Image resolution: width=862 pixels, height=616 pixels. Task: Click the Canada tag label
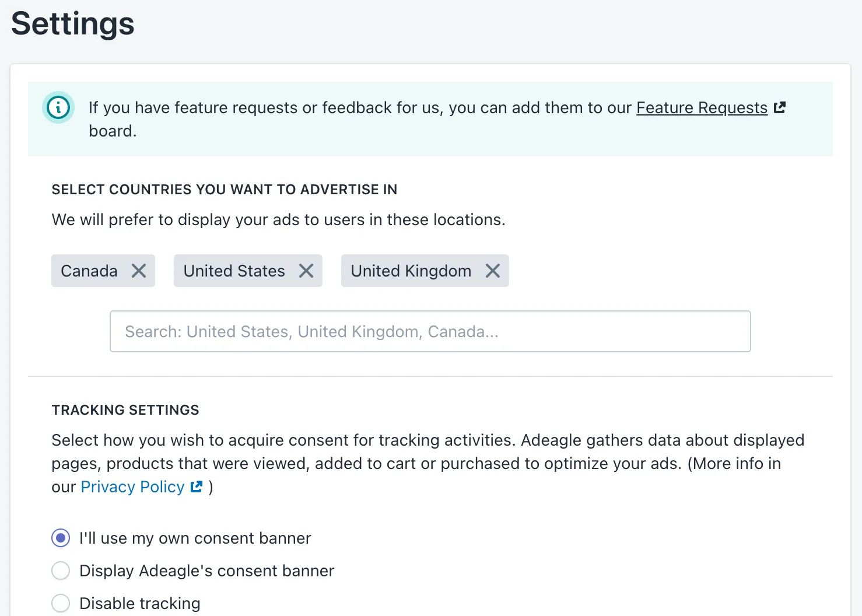pos(89,271)
